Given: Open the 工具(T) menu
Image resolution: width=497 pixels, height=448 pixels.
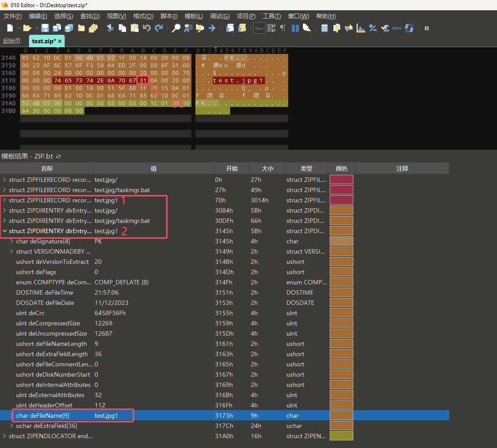Looking at the screenshot, I should pos(272,16).
